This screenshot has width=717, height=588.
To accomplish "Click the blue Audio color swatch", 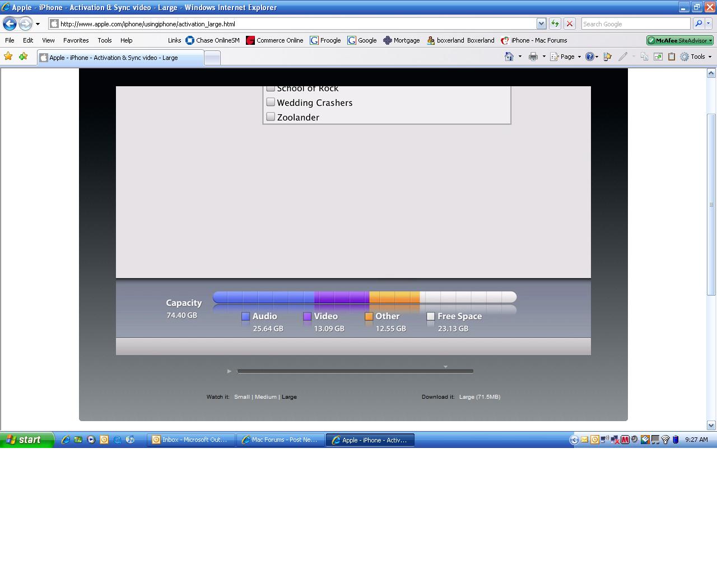I will coord(245,316).
